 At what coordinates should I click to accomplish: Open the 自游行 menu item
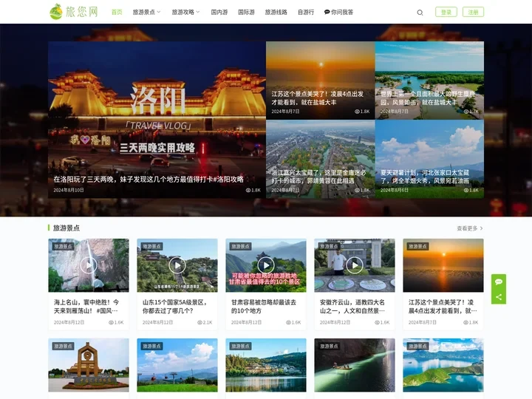pyautogui.click(x=306, y=13)
